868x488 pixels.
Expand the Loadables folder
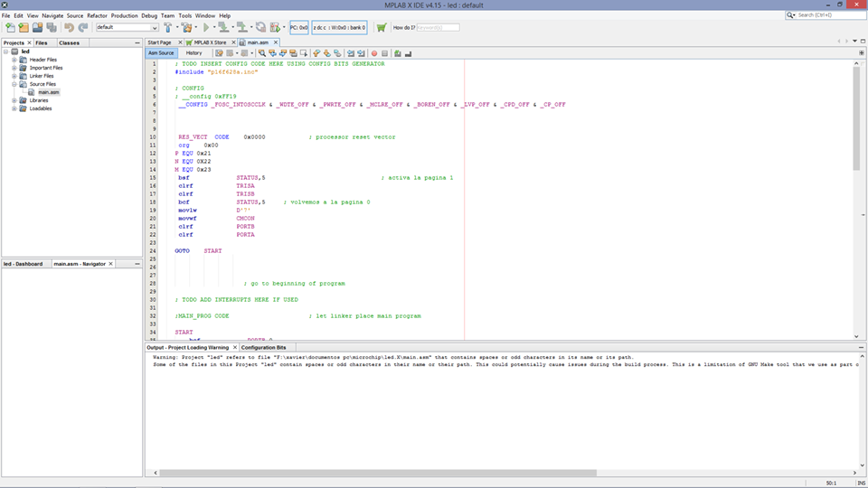pos(14,108)
